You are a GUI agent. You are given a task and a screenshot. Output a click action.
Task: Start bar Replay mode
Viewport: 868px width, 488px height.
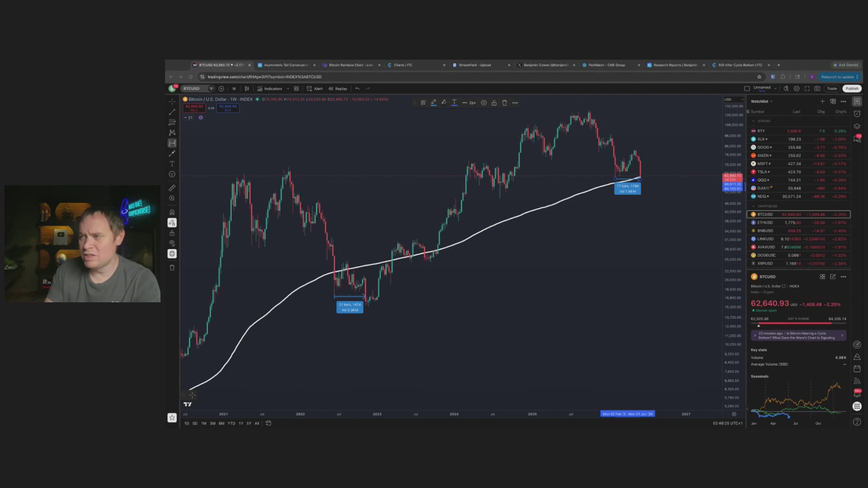(338, 89)
